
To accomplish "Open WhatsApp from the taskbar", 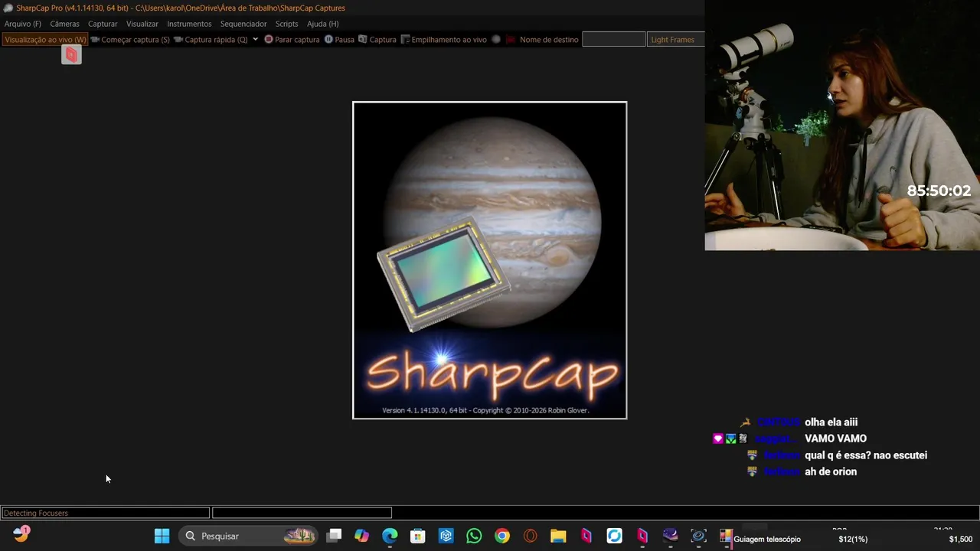I will coord(474,536).
